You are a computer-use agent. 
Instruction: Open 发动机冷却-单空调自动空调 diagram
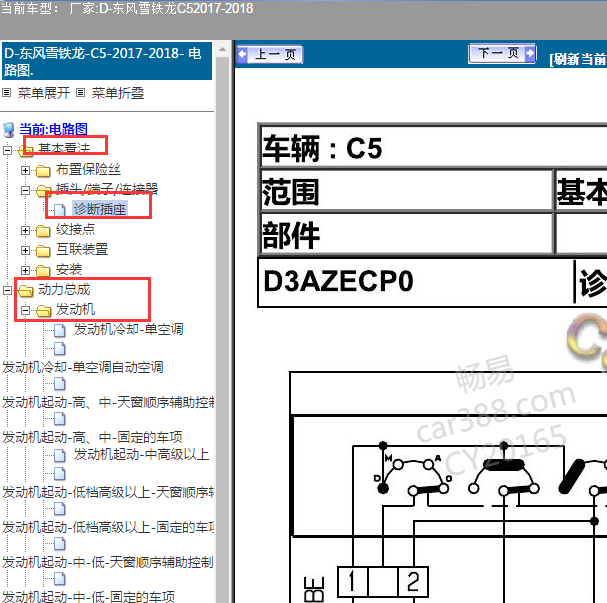(82, 367)
